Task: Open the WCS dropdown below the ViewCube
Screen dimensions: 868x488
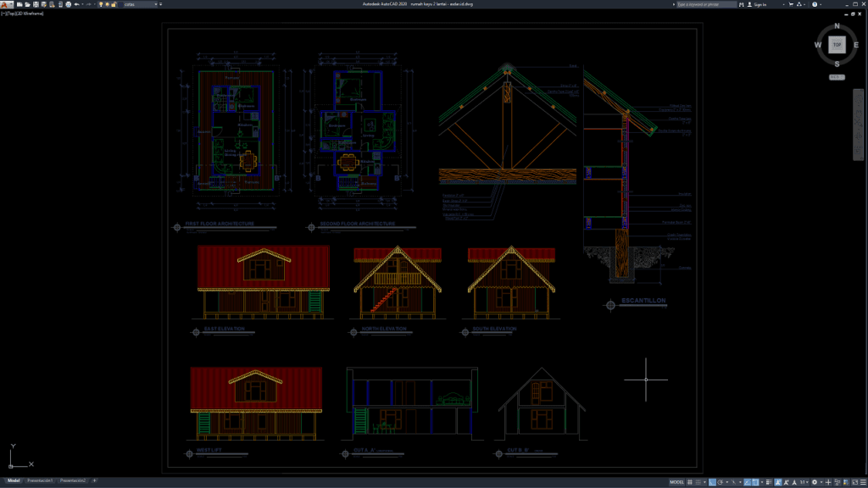Action: (837, 77)
